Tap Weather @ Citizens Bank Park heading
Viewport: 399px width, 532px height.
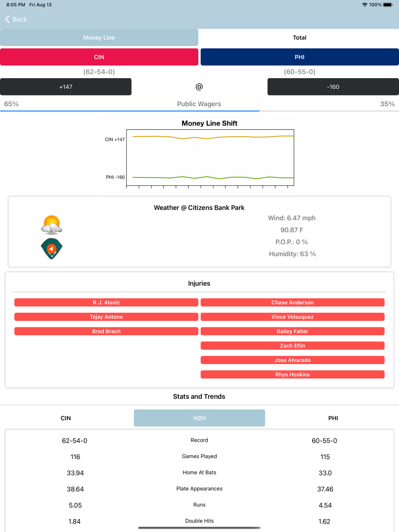coord(199,207)
